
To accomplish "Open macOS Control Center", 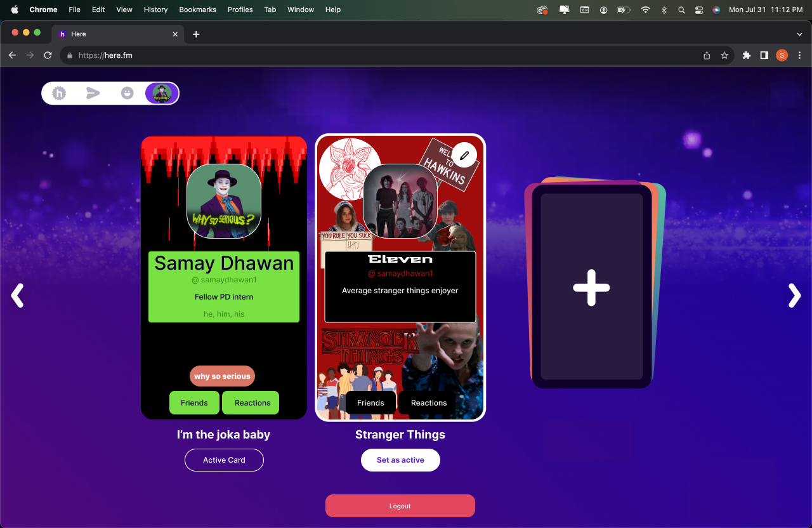I will click(x=699, y=10).
